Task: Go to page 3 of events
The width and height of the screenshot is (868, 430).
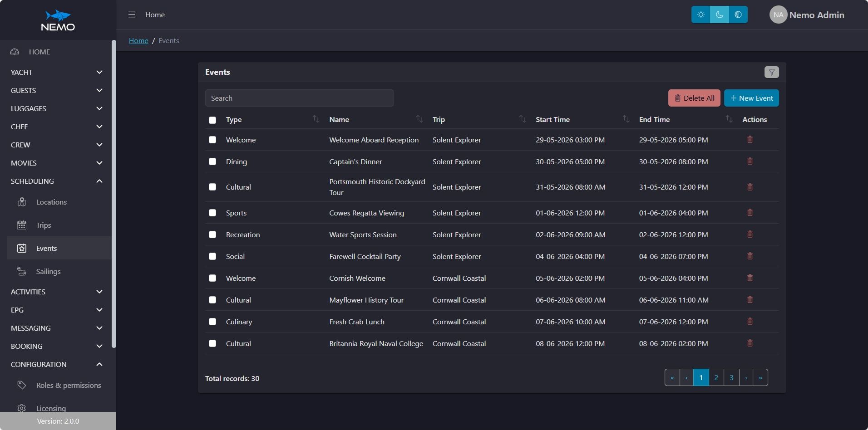Action: [731, 377]
